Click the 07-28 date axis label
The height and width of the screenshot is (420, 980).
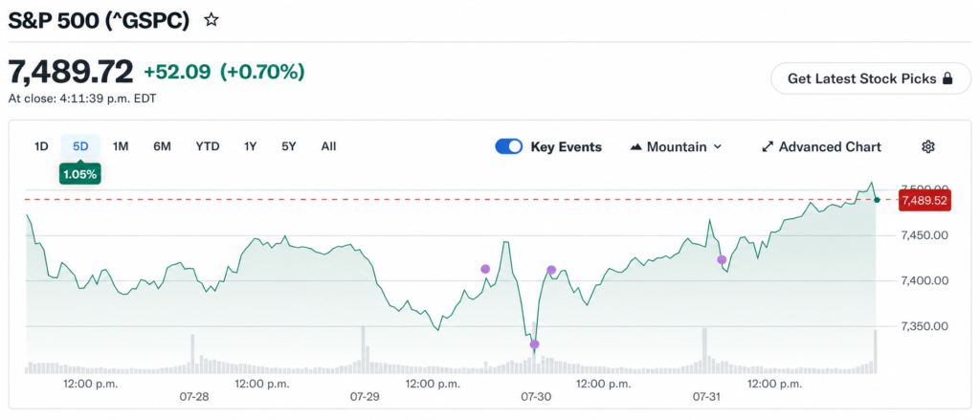click(194, 397)
